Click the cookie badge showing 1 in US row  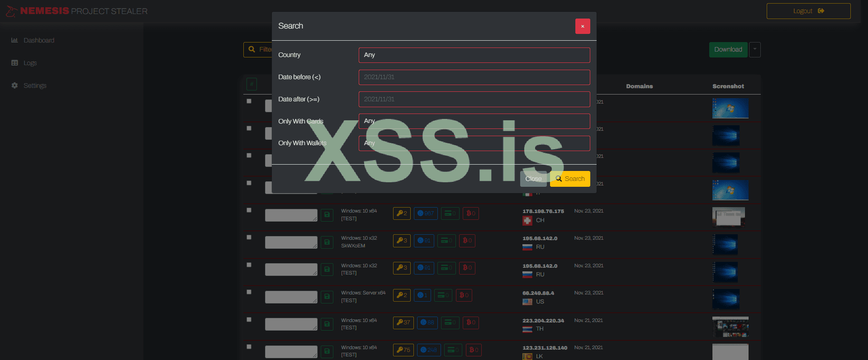[422, 295]
